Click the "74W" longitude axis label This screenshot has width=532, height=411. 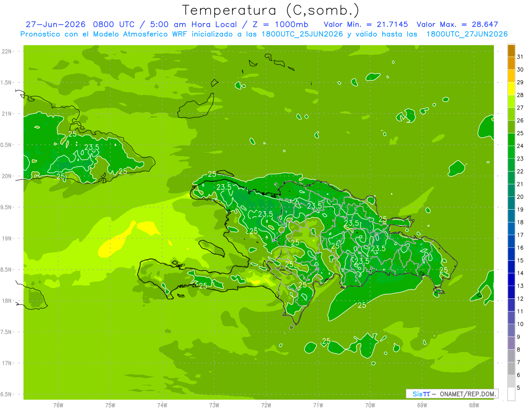click(162, 405)
